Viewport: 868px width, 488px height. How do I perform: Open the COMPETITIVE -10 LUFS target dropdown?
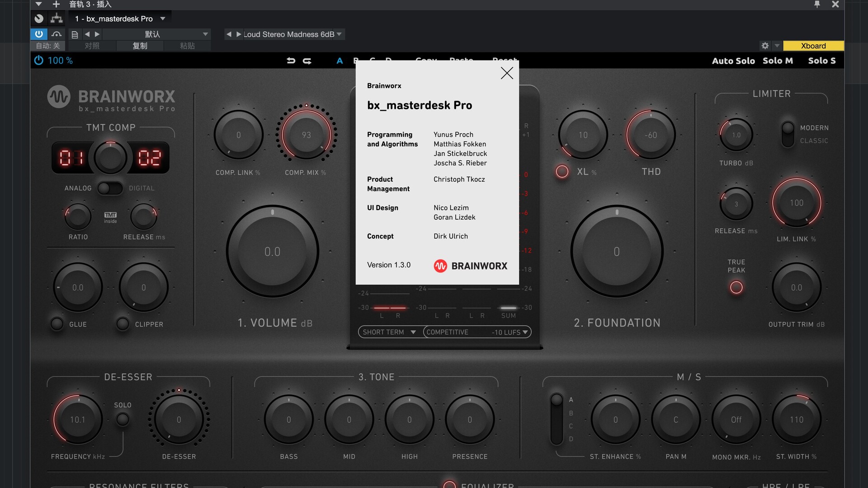coord(477,332)
